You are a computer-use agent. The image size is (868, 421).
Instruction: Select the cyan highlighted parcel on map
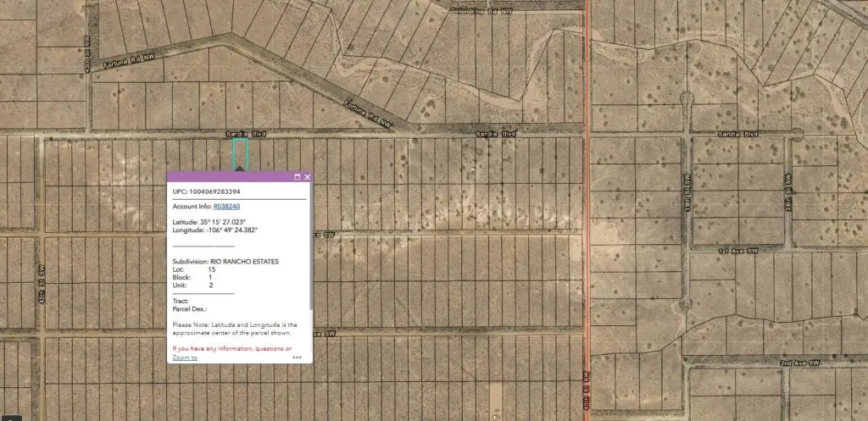[240, 153]
